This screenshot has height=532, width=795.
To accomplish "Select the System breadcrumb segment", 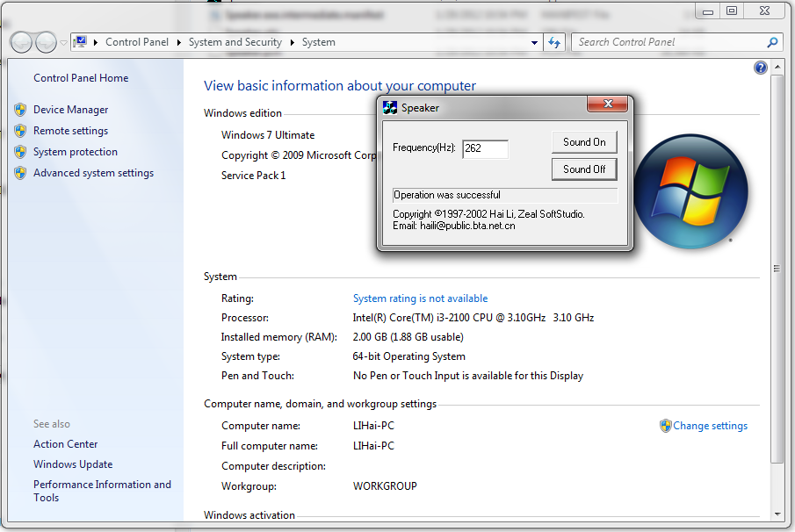I will coord(318,42).
